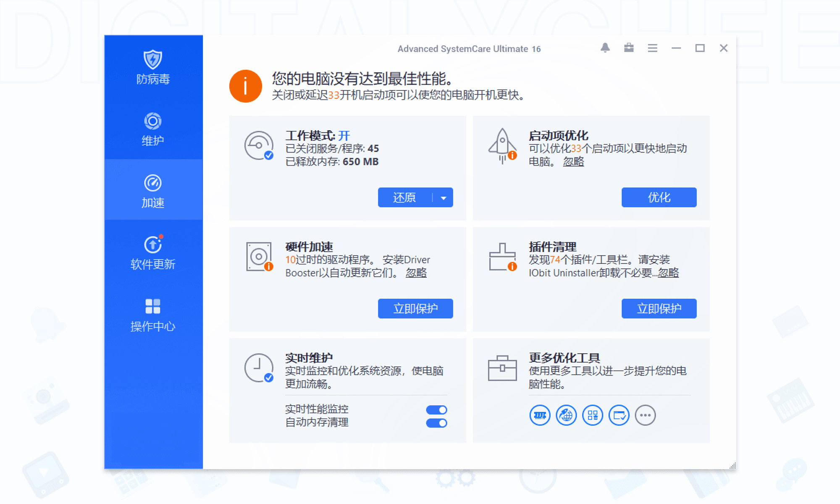Click the 软件更新 update icon in sidebar
Image resolution: width=840 pixels, height=504 pixels.
click(152, 244)
